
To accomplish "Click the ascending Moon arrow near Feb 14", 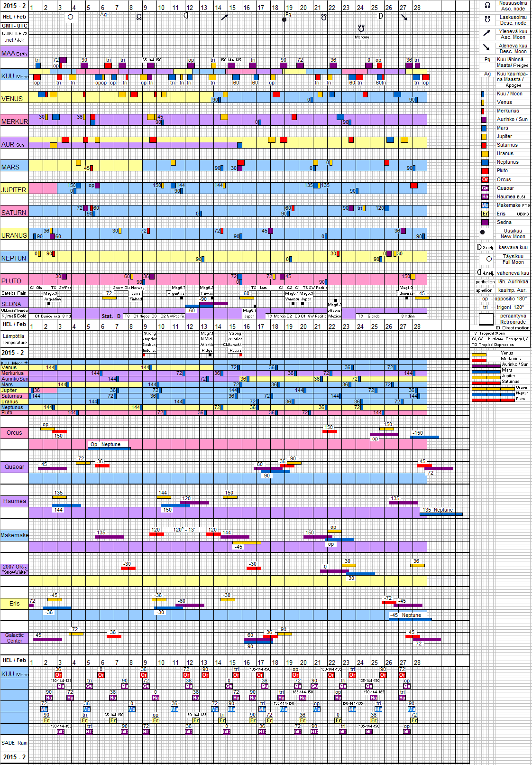I will [x=224, y=17].
